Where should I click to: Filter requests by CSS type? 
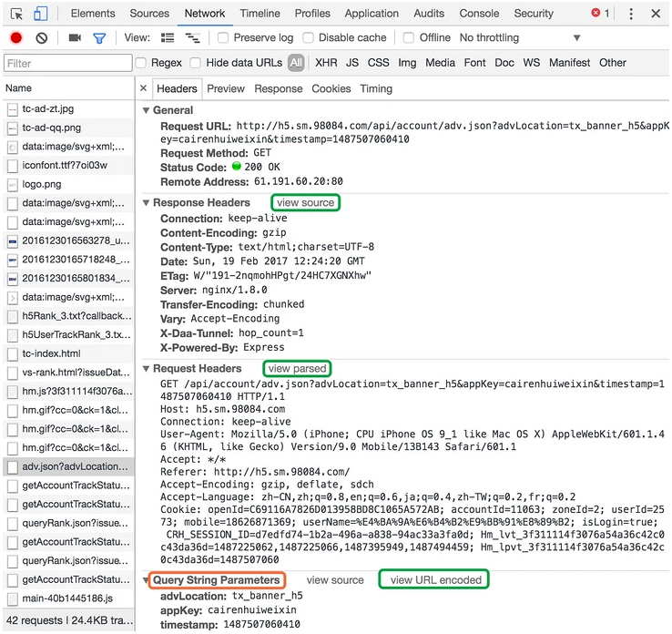pos(379,63)
